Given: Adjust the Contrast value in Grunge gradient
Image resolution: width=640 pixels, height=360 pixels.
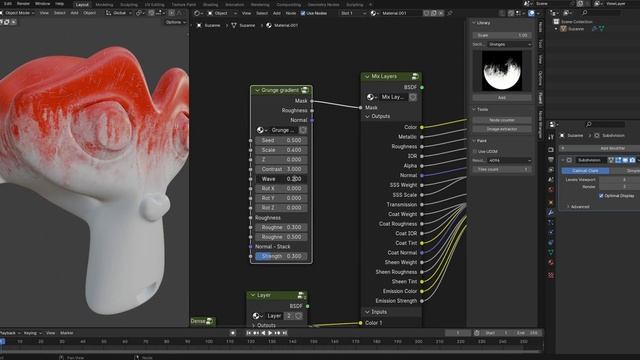Looking at the screenshot, I should [x=281, y=169].
